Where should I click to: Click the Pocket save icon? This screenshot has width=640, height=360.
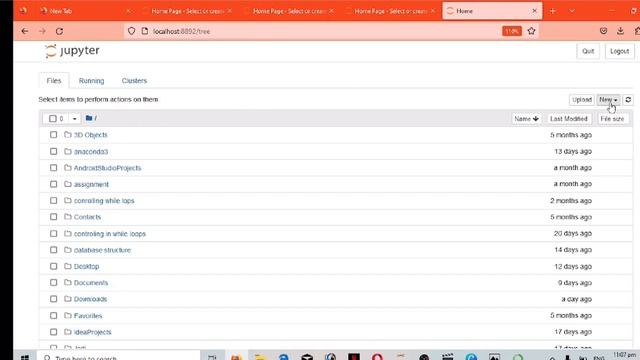[x=603, y=31]
